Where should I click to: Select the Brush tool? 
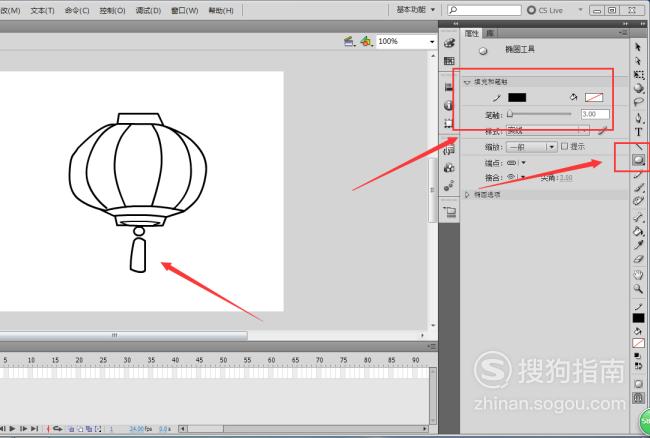pyautogui.click(x=638, y=188)
